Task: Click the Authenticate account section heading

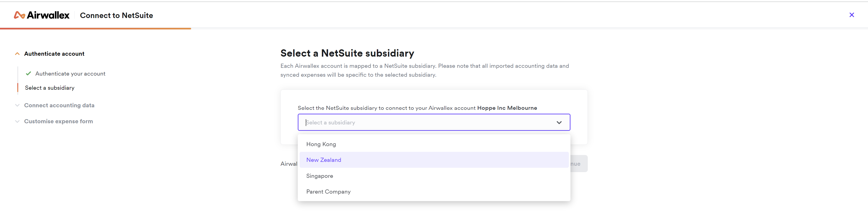Action: coord(54,54)
